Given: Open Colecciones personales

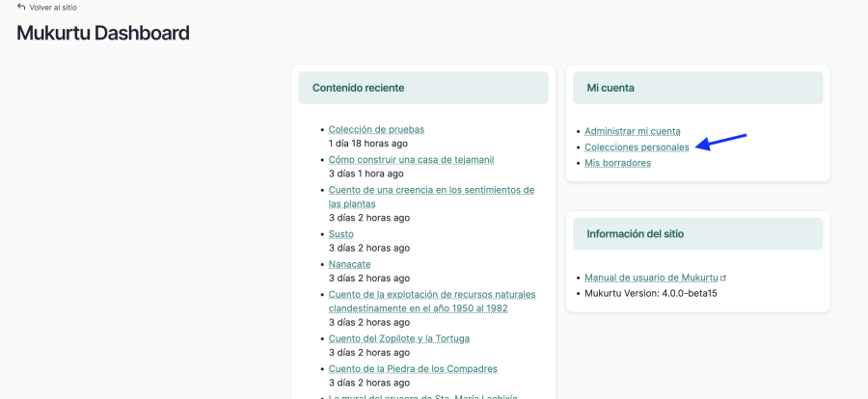Looking at the screenshot, I should (x=637, y=147).
